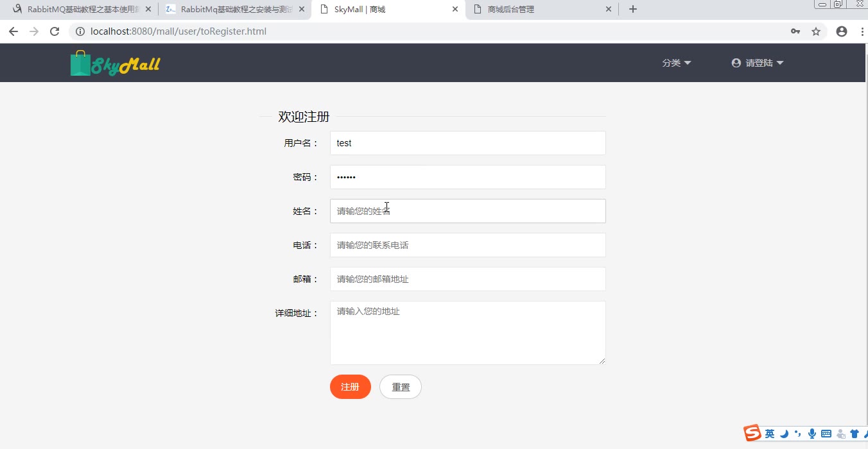Viewport: 868px width, 449px height.
Task: Click the SkyMall logo in header
Action: 115,64
